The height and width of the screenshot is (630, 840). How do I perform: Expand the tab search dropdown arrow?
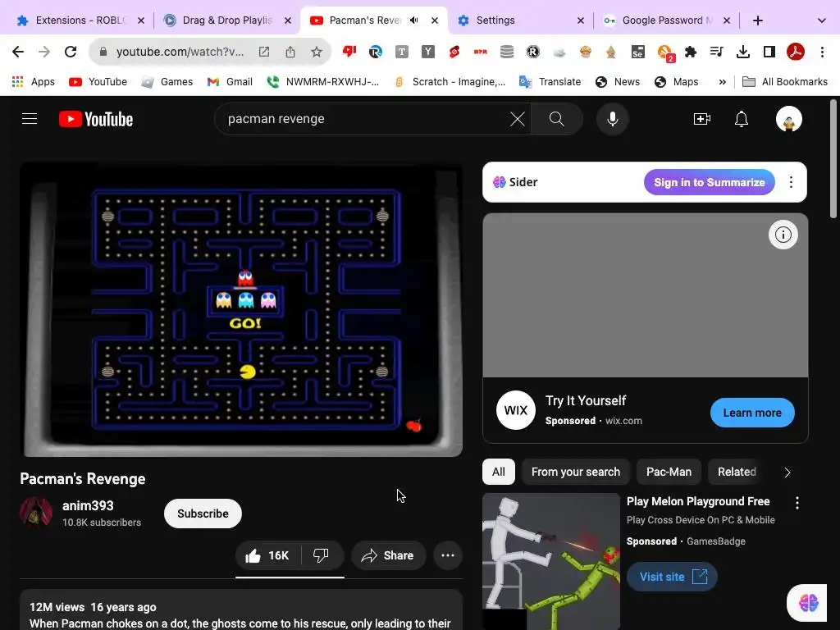coord(821,21)
